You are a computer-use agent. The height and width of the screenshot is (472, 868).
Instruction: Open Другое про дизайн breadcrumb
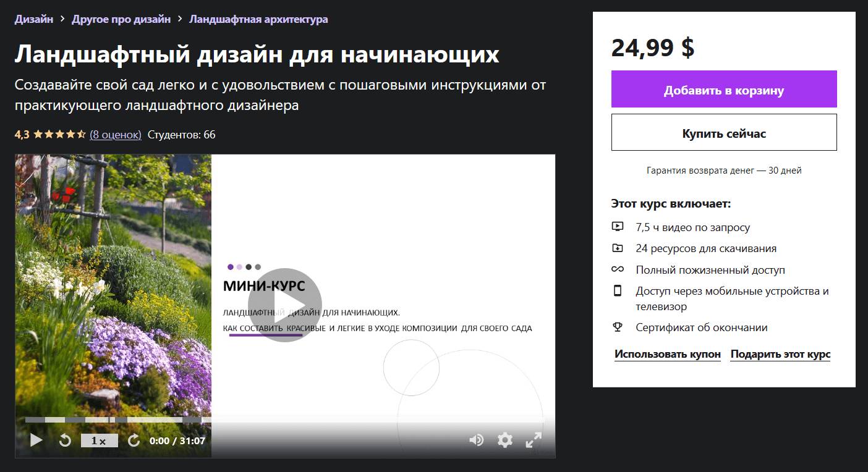(121, 19)
